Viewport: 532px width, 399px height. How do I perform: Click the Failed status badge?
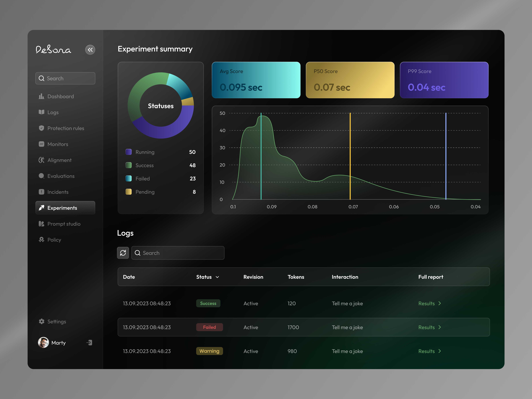[x=209, y=327]
